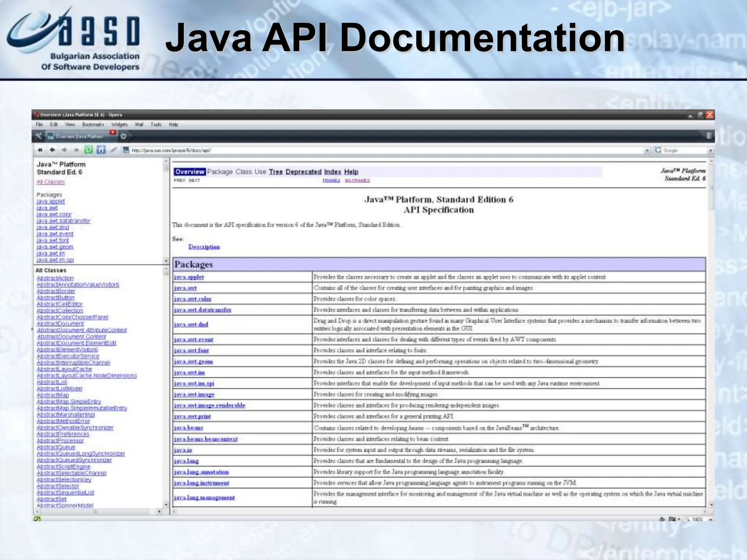
Task: Open a new tab with plus icon
Action: [x=124, y=136]
